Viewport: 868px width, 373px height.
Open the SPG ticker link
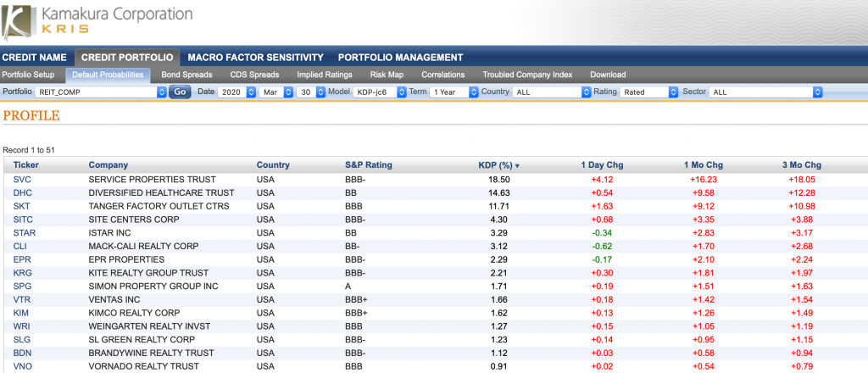pyautogui.click(x=22, y=287)
